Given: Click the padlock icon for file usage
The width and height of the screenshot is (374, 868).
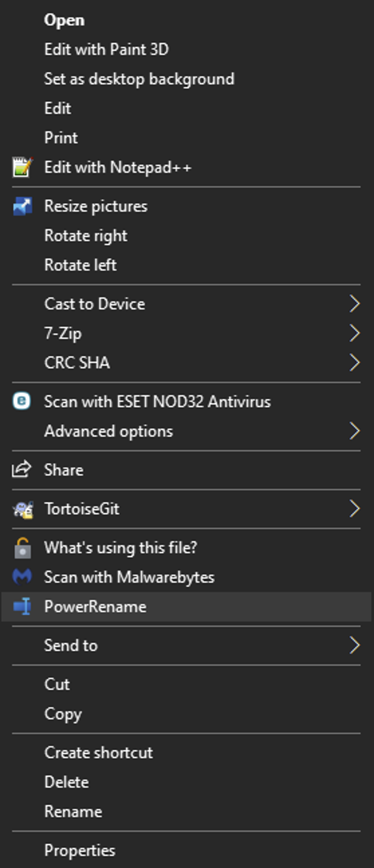Looking at the screenshot, I should pyautogui.click(x=22, y=548).
